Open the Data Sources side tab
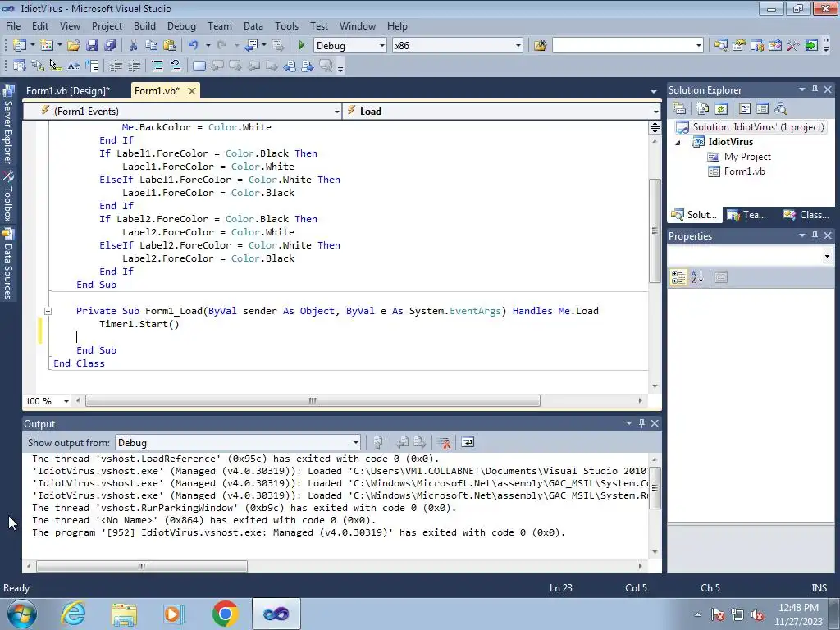This screenshot has height=630, width=840. pos(8,264)
